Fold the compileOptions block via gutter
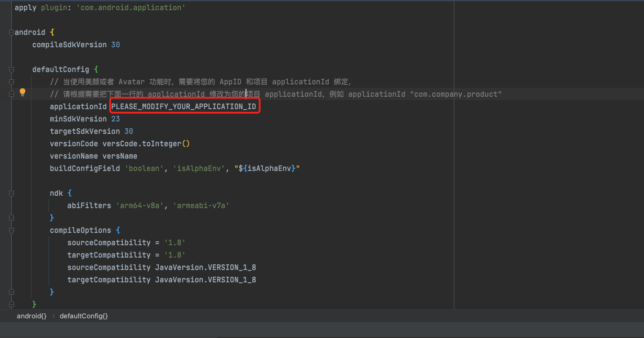The image size is (644, 338). pos(11,231)
